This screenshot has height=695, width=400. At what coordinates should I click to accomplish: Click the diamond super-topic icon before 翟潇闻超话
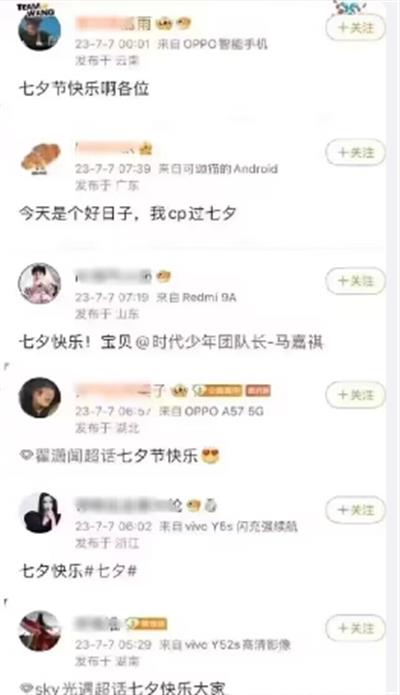click(26, 455)
